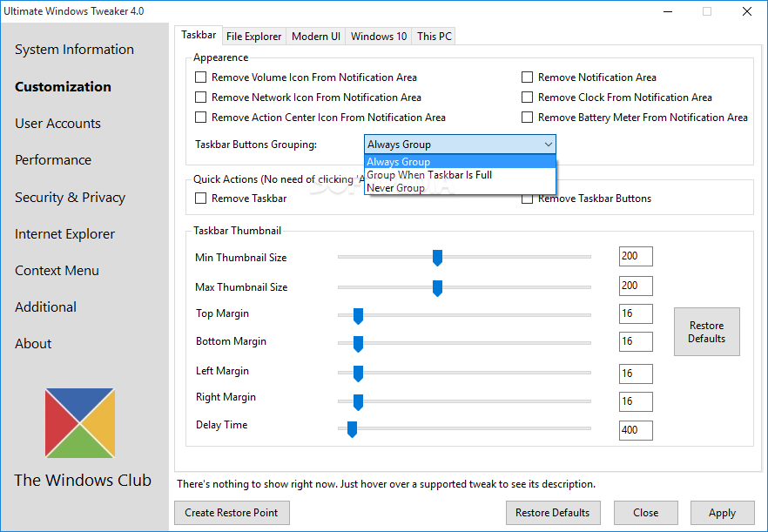Show the About page
Viewport: 768px width, 532px height.
[33, 344]
